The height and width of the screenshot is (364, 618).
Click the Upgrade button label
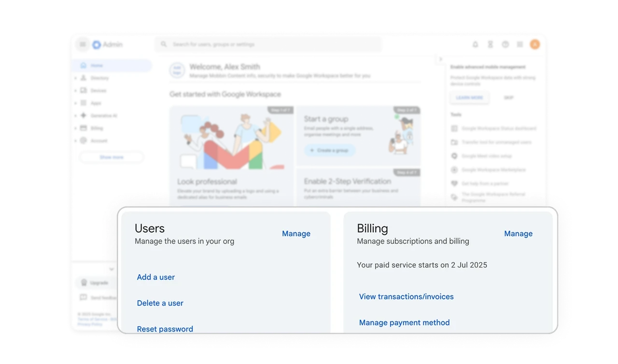[99, 283]
